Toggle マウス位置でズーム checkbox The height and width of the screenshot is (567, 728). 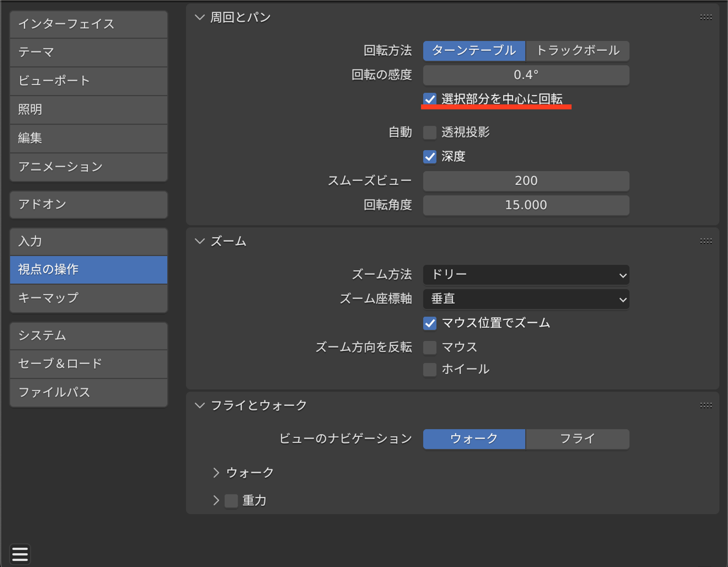(430, 323)
